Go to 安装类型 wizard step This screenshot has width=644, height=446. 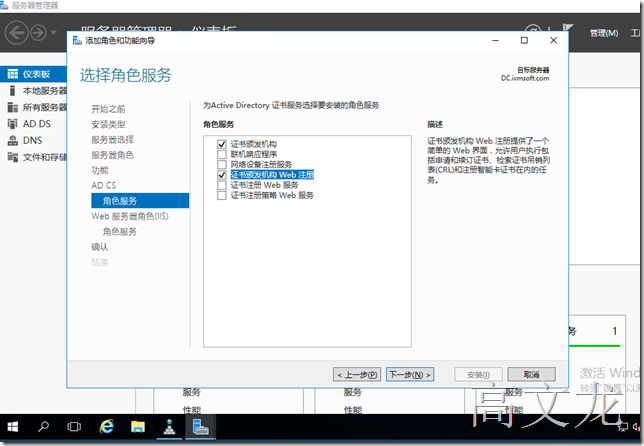coord(108,124)
